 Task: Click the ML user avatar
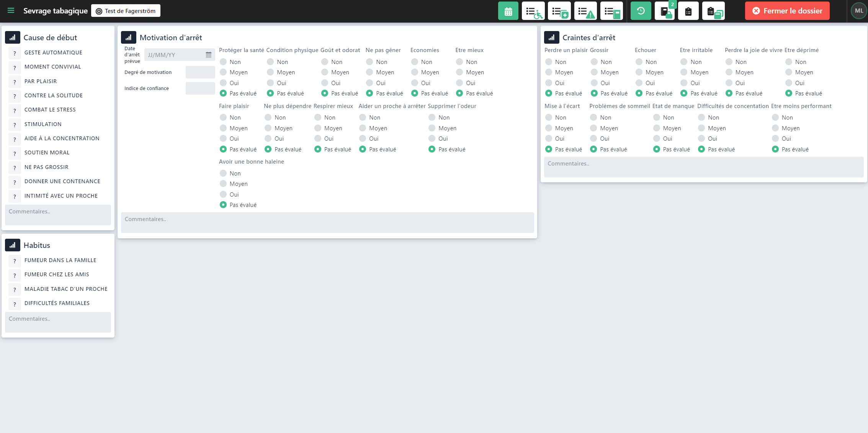click(x=859, y=11)
